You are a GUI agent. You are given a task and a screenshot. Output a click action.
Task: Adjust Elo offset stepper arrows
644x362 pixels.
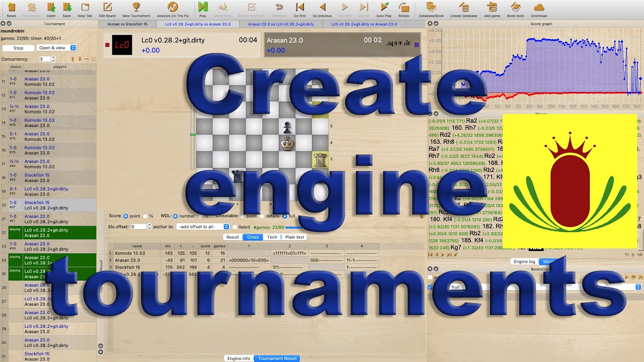pos(149,227)
